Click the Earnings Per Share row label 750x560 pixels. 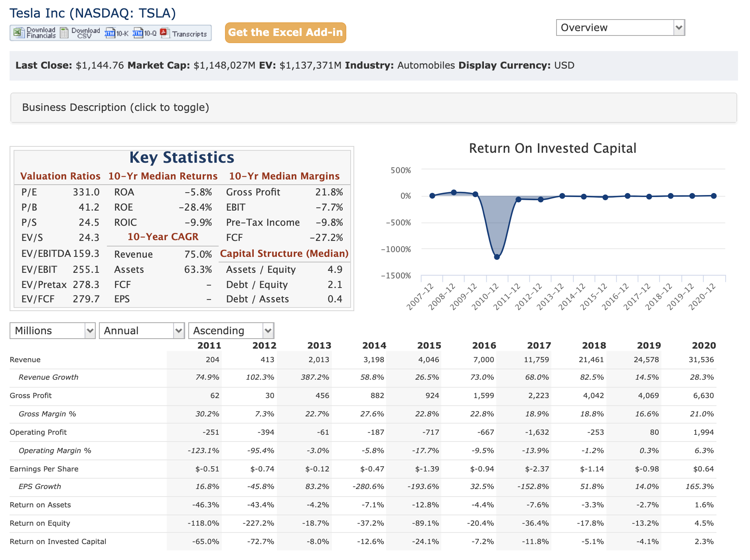pyautogui.click(x=44, y=469)
